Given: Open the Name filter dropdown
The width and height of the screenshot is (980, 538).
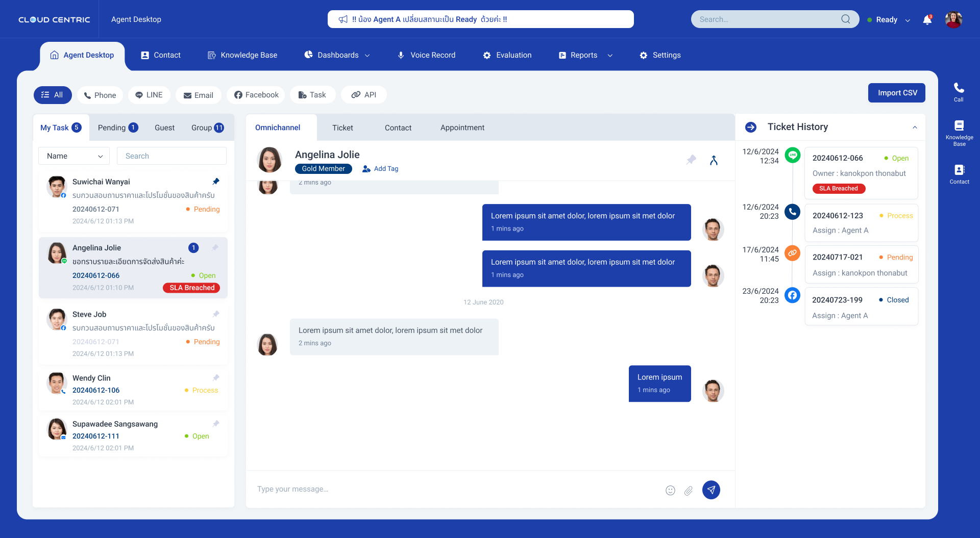Looking at the screenshot, I should tap(74, 156).
